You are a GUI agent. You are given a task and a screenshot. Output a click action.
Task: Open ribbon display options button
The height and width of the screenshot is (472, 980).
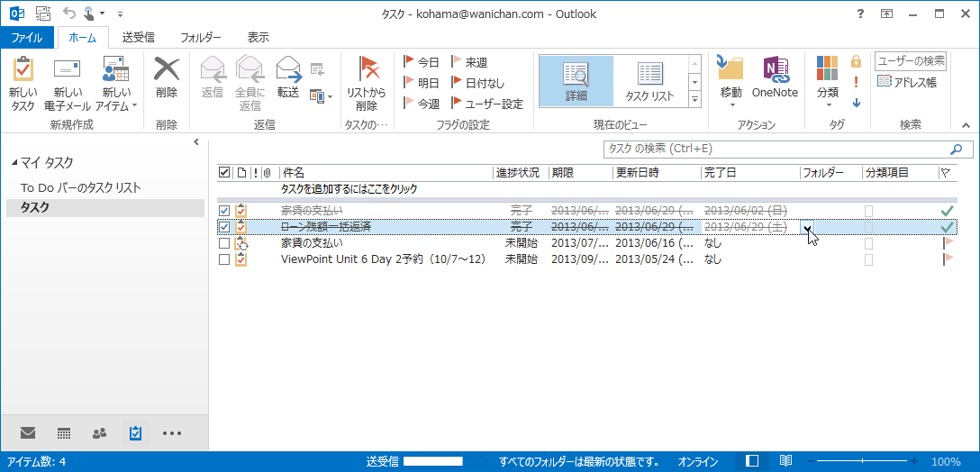[887, 14]
